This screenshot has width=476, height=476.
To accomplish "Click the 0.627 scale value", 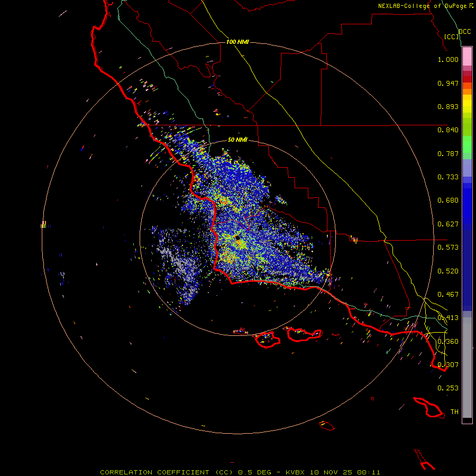I will (x=448, y=224).
